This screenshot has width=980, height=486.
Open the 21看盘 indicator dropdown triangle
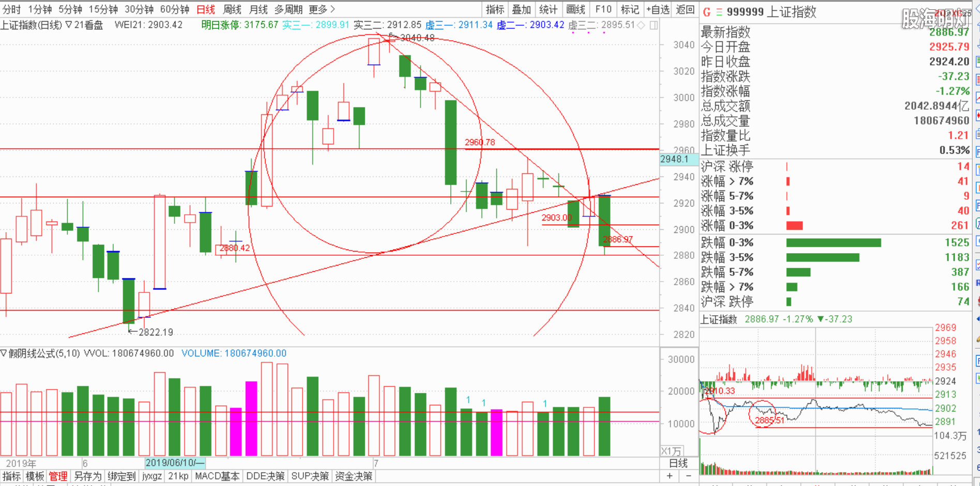point(68,25)
